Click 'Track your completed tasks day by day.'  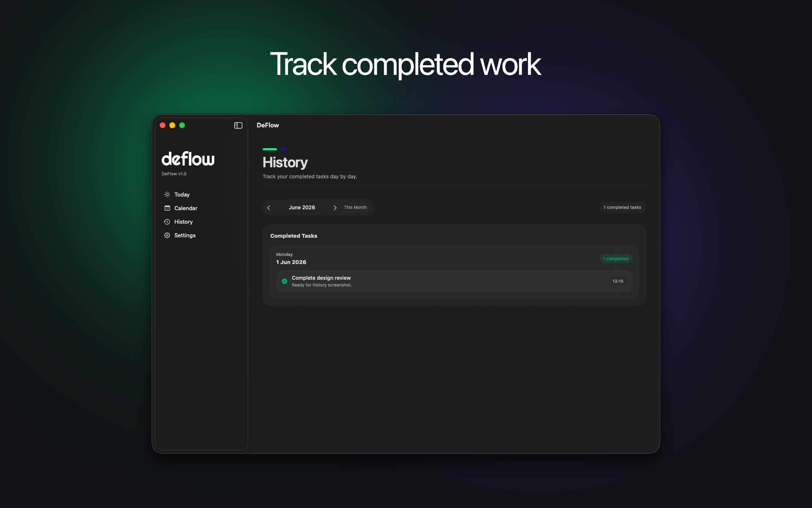(309, 177)
